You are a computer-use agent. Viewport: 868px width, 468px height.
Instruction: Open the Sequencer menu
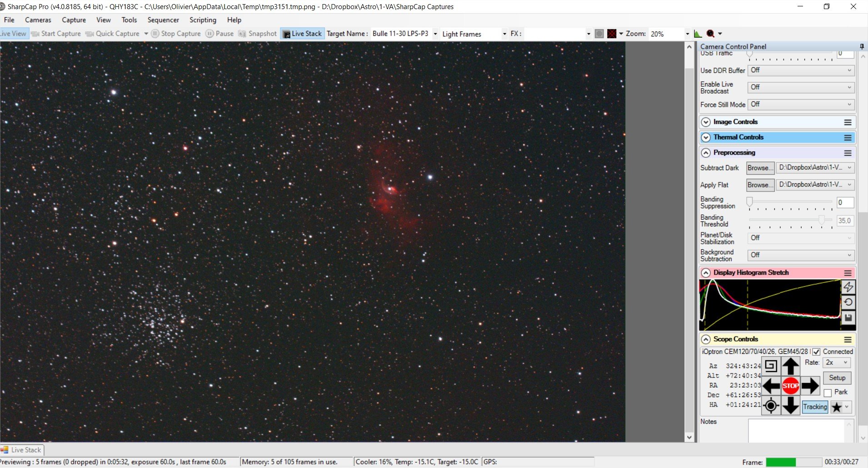coord(163,20)
